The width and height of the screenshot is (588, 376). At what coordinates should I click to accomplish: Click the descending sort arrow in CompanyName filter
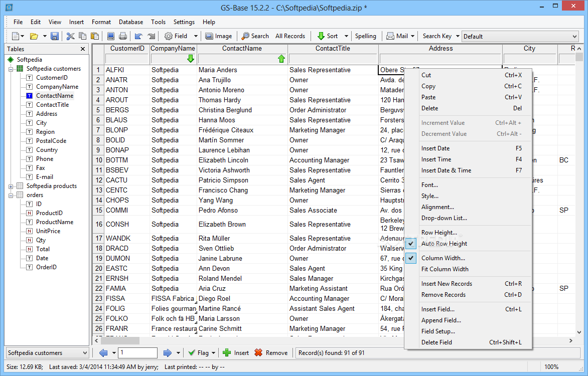click(x=191, y=59)
